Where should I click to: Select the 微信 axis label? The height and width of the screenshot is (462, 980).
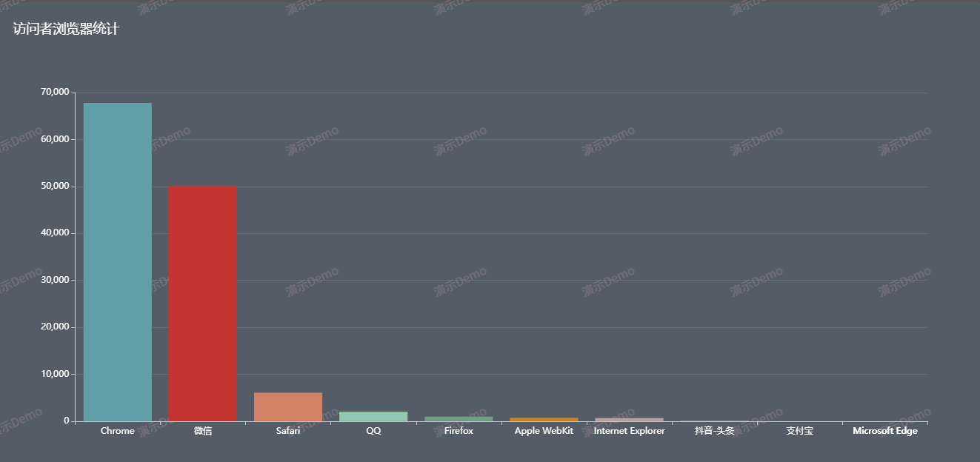pos(203,431)
